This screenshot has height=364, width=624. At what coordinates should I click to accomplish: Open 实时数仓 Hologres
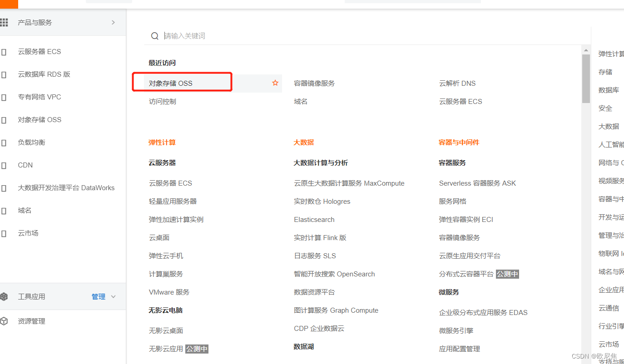point(322,201)
